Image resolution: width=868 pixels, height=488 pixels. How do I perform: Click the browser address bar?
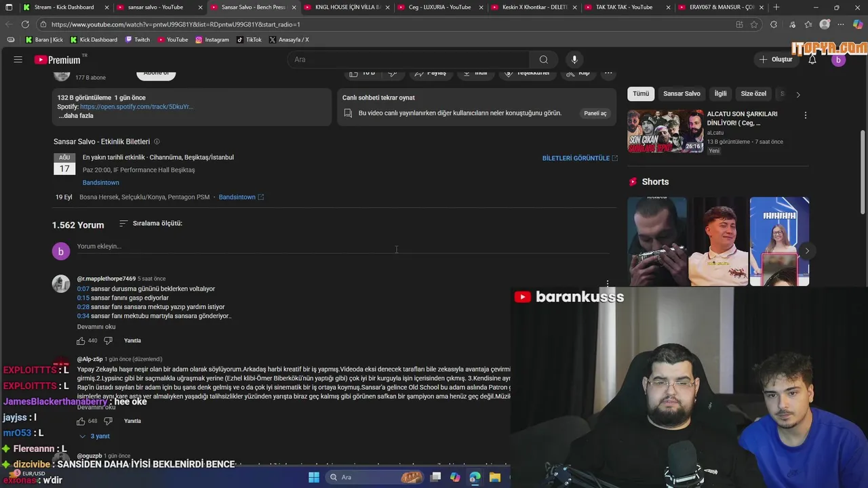[387, 24]
